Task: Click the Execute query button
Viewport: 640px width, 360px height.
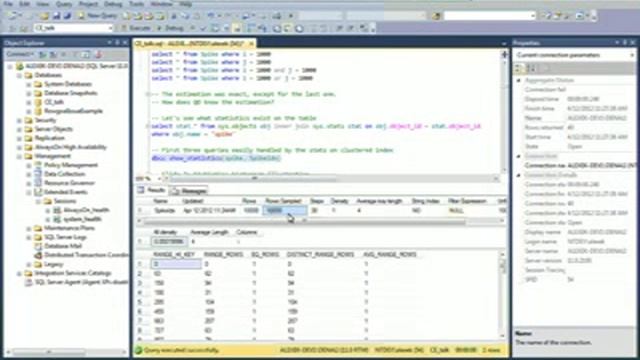Action: point(136,28)
